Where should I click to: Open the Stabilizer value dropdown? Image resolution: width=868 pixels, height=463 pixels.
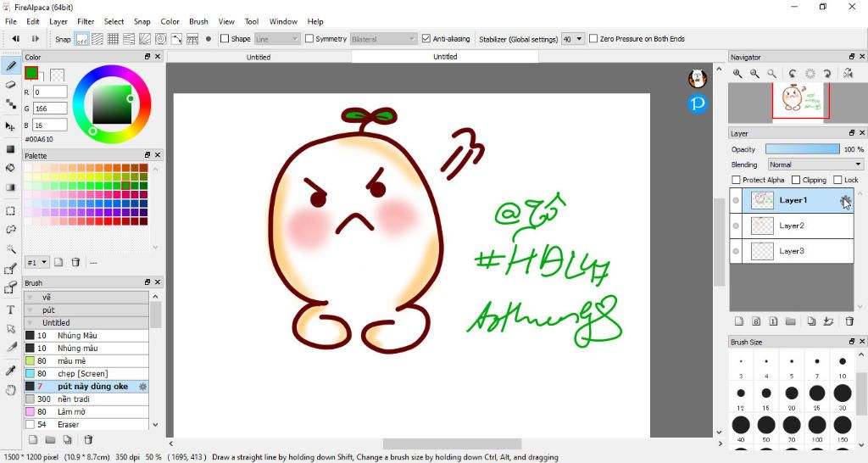573,39
